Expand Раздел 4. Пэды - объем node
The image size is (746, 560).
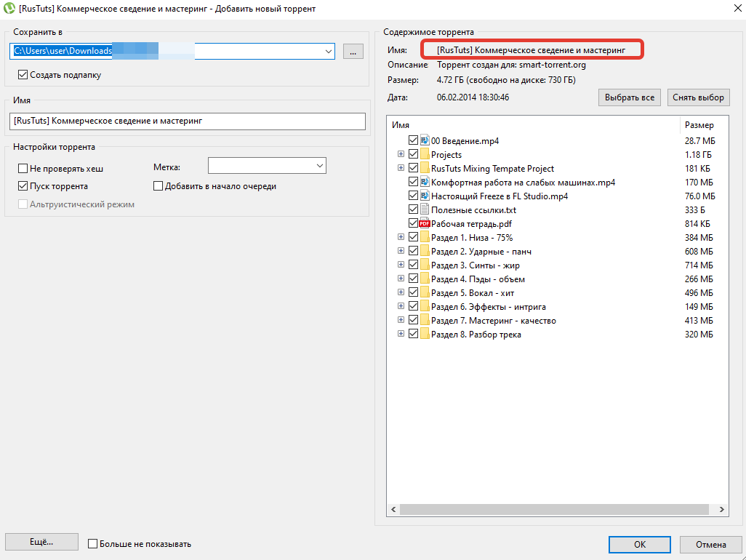(x=401, y=278)
